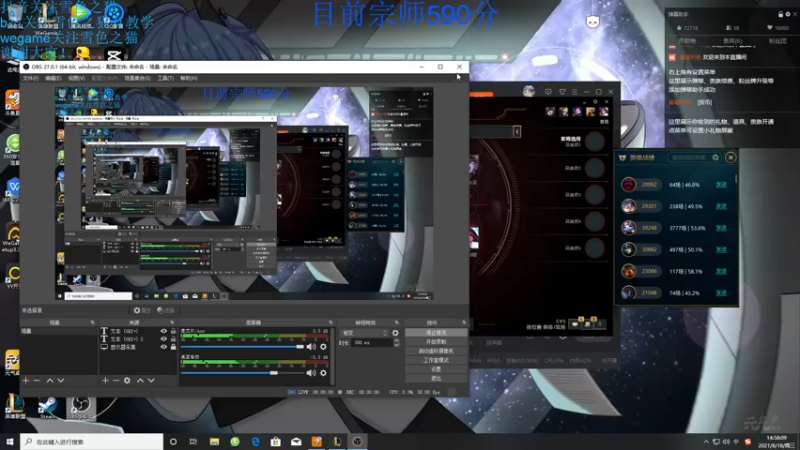The width and height of the screenshot is (800, 450).
Task: Add a new scene with the plus icon
Action: tap(26, 381)
